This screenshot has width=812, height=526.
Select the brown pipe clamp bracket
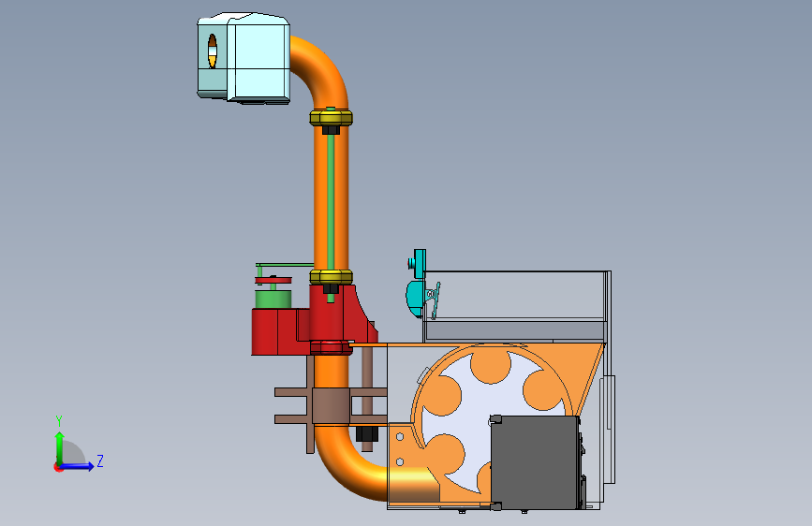point(331,407)
